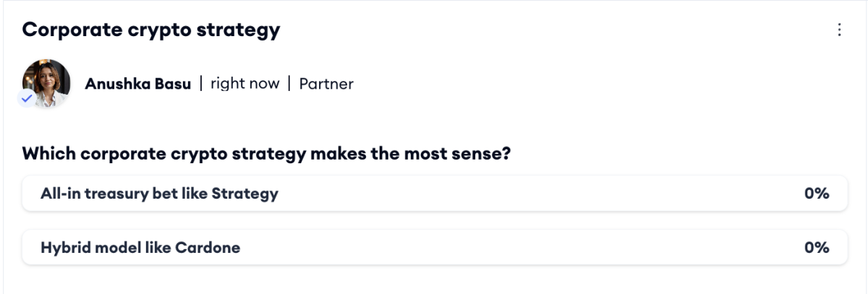Click the Partner role label
This screenshot has height=294, width=868.
[x=326, y=84]
